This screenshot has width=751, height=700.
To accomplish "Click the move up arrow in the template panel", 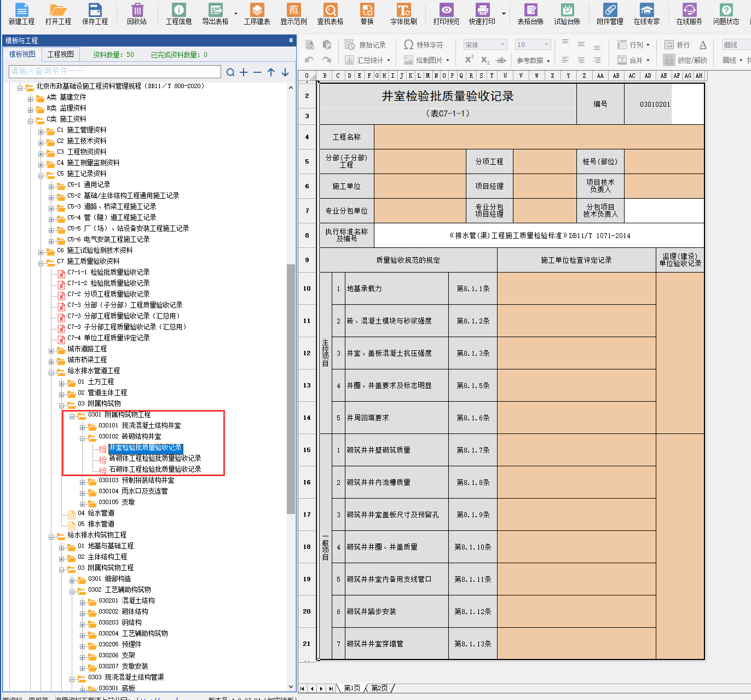I will [271, 72].
